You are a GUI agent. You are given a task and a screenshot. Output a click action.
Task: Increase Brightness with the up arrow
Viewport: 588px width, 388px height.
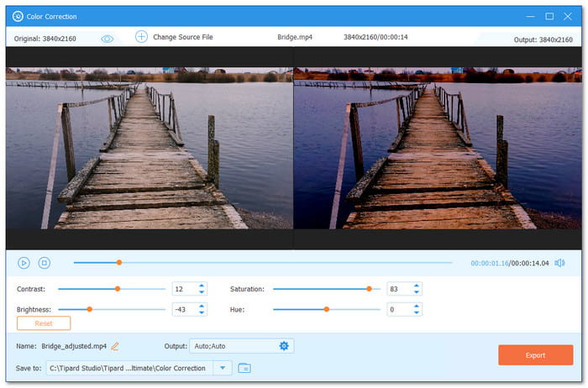coord(202,307)
